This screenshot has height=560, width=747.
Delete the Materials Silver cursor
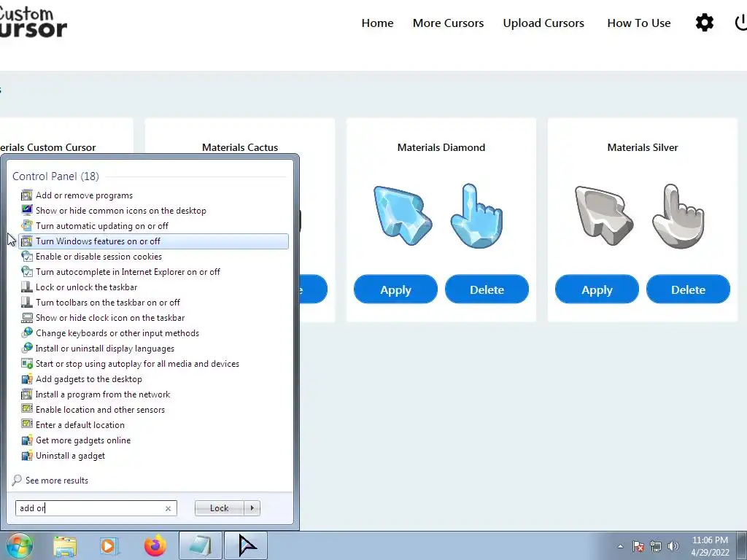coord(688,289)
